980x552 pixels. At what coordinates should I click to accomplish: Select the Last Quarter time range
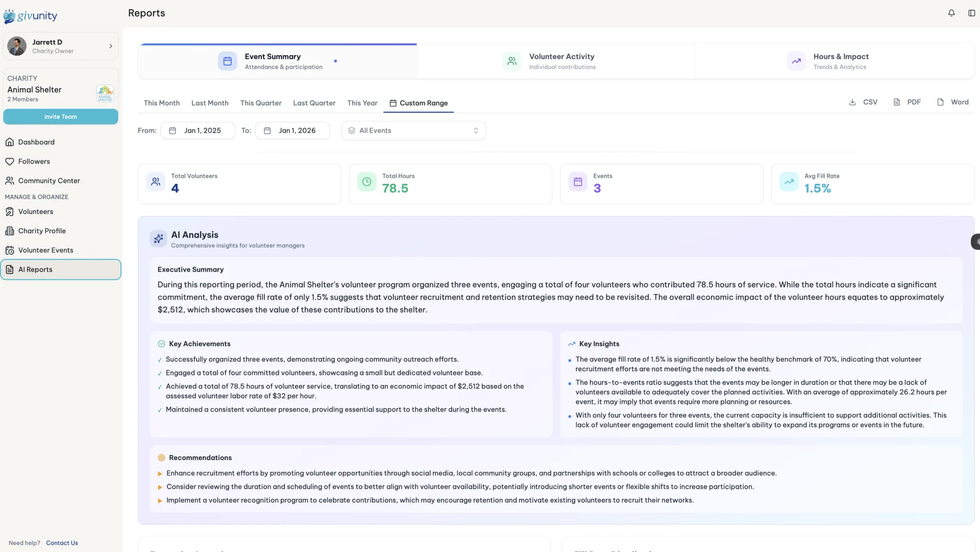tap(314, 103)
